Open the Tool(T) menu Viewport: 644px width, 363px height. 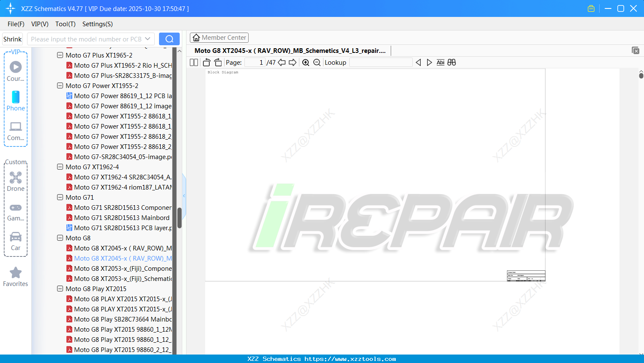(x=65, y=24)
